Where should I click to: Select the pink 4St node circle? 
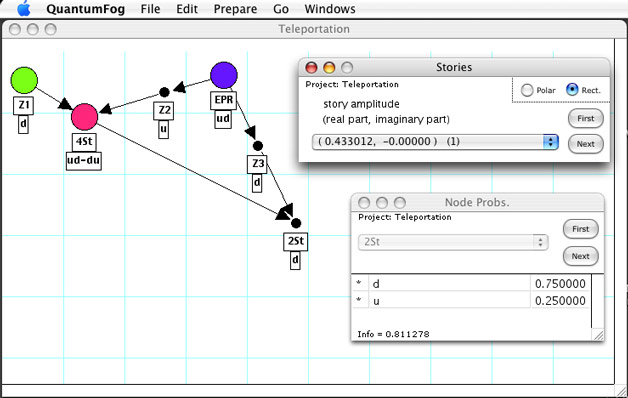pos(85,117)
